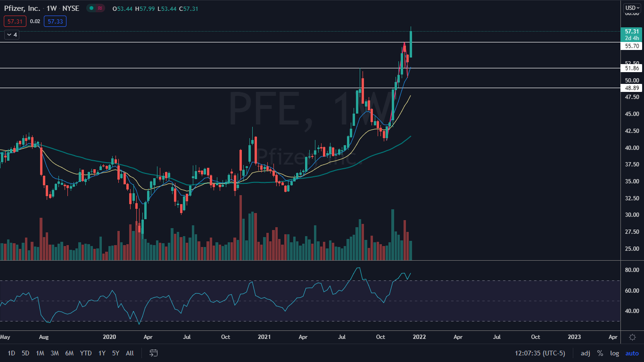Click the 40.00 price axis label
Screen dimensions: 644x362
632,148
